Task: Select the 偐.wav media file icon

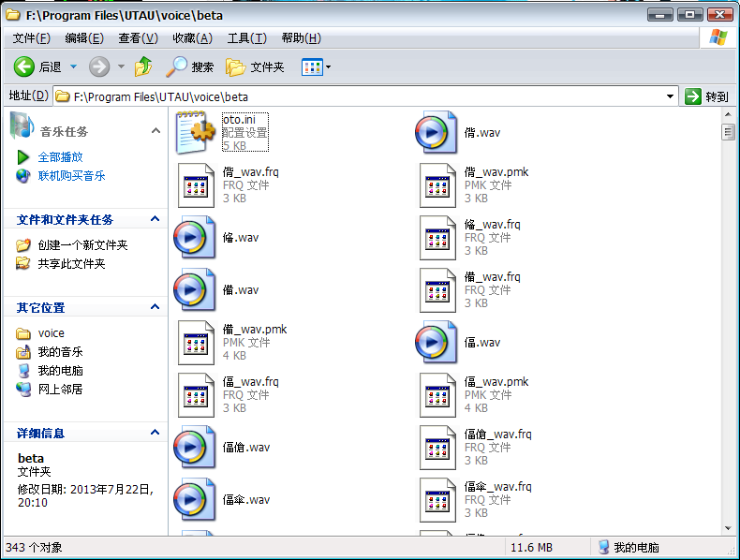Action: click(x=195, y=237)
